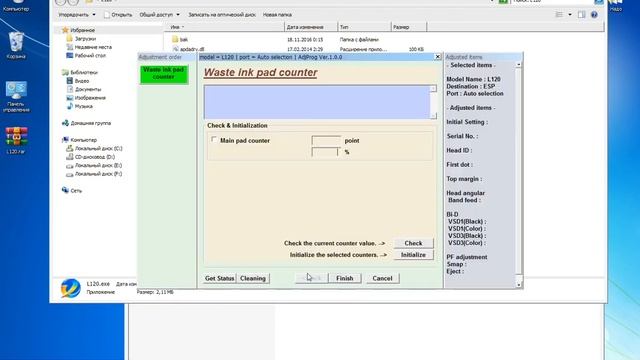Open Desktop entry in Explorer sidebar
Viewport: 640px width, 360px height.
pos(90,56)
